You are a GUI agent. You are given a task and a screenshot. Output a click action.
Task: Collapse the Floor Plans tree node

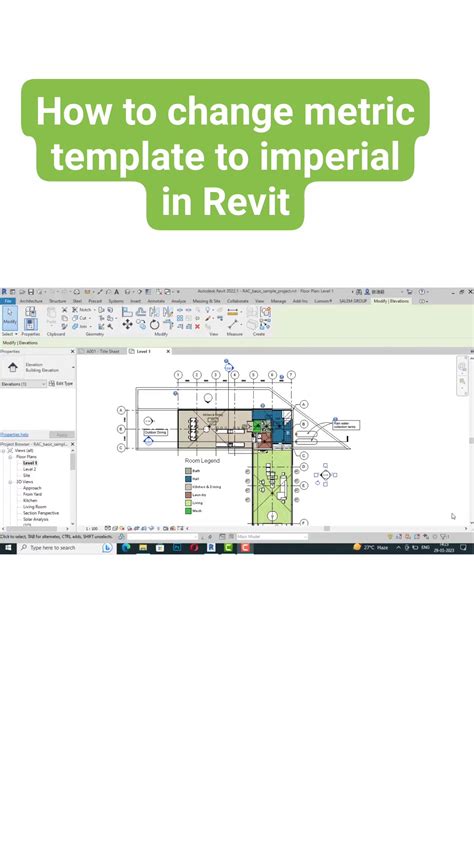10,457
